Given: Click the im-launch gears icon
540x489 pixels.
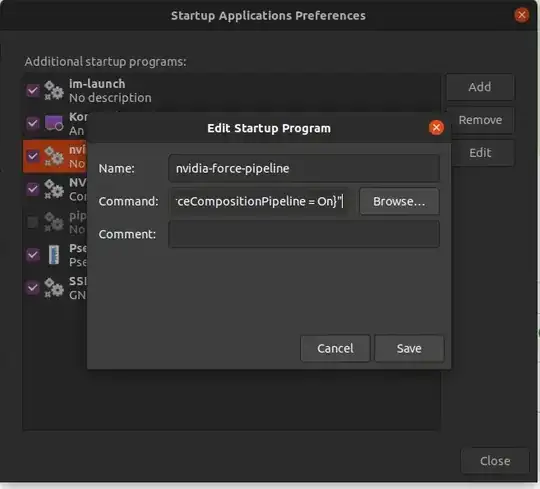Looking at the screenshot, I should click(x=54, y=91).
